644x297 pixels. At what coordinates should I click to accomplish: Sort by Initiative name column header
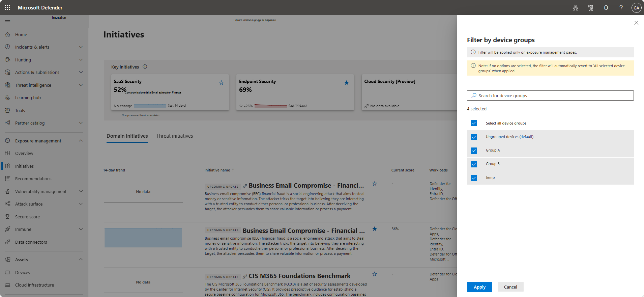(219, 170)
